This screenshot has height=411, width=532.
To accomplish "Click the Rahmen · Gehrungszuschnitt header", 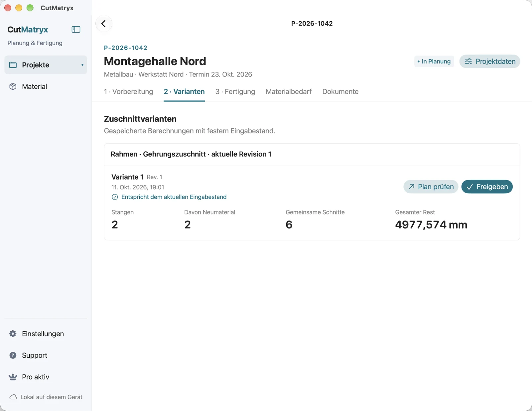I will coord(191,154).
